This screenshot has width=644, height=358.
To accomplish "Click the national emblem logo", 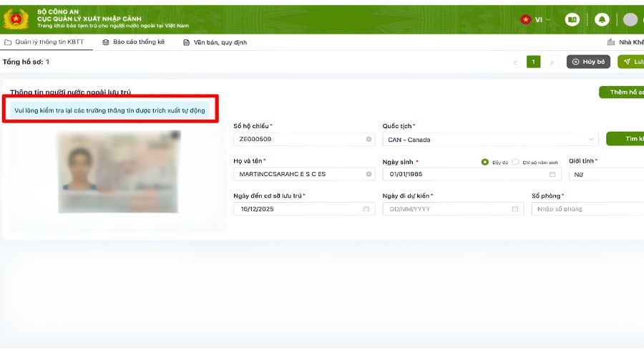I will [x=16, y=19].
